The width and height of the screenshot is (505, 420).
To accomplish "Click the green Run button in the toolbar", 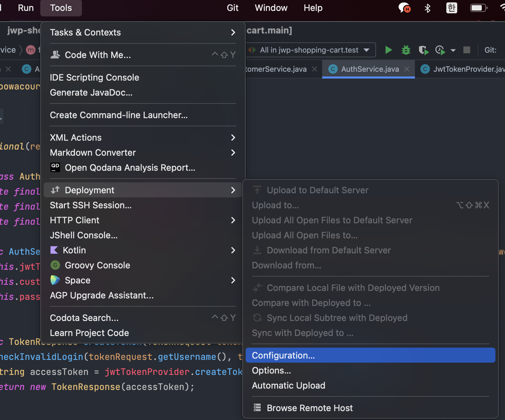I will (388, 50).
